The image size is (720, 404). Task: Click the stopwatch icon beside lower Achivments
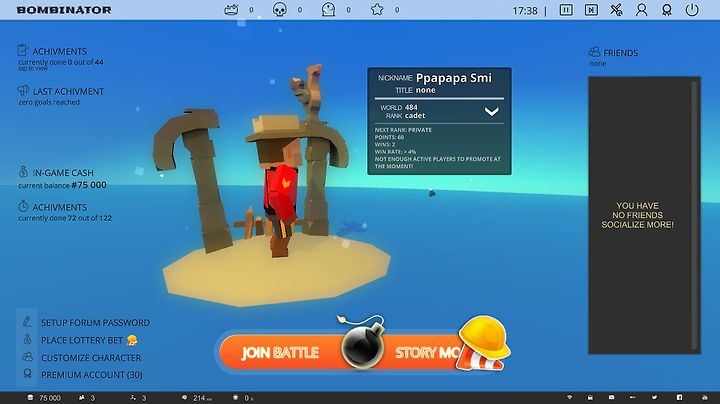pos(23,206)
